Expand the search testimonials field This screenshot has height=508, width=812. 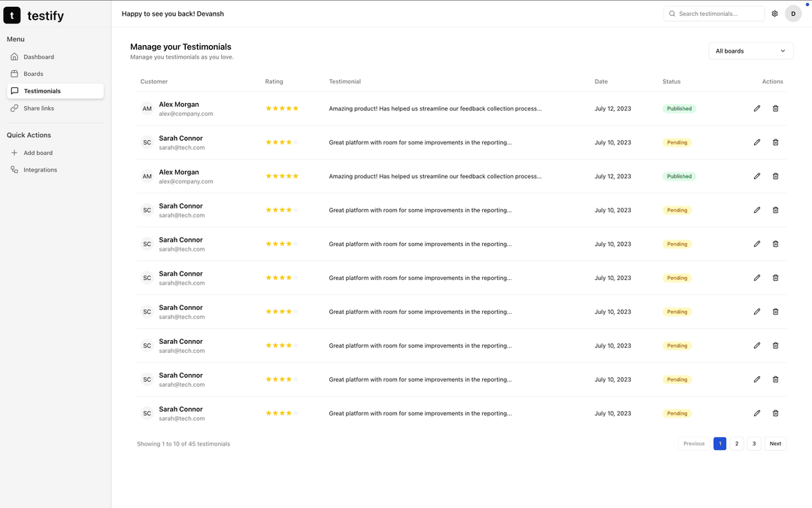pos(713,13)
